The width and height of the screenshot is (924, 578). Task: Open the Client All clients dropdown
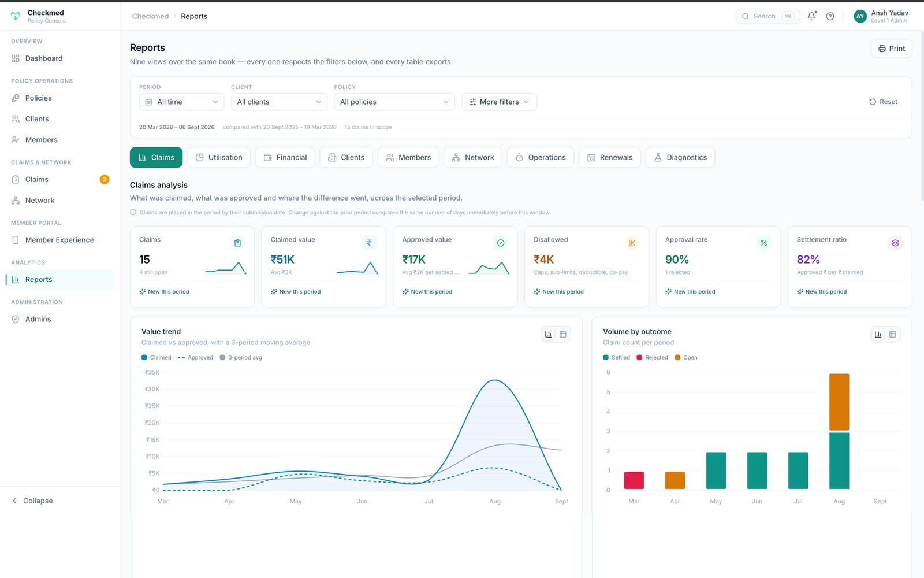pos(280,102)
